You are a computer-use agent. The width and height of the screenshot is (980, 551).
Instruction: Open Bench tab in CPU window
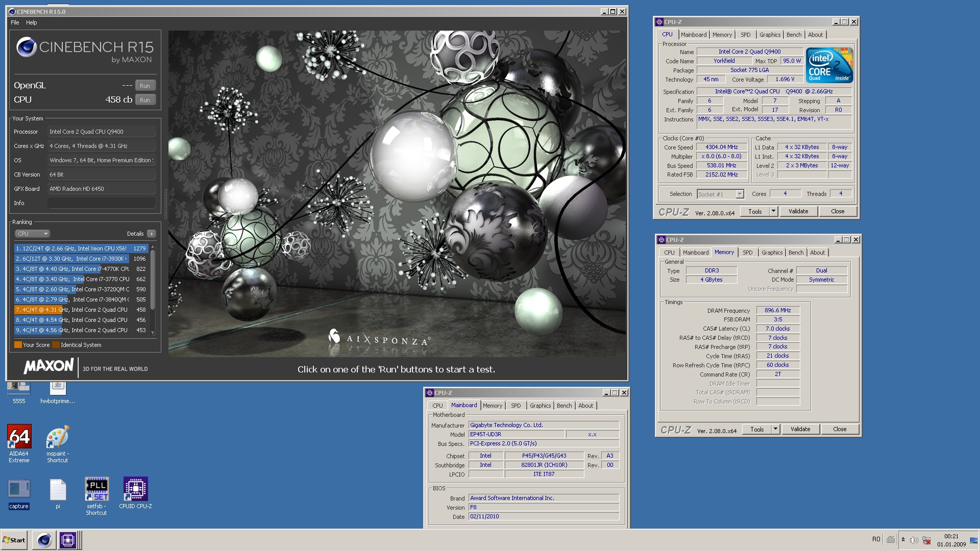pyautogui.click(x=794, y=35)
